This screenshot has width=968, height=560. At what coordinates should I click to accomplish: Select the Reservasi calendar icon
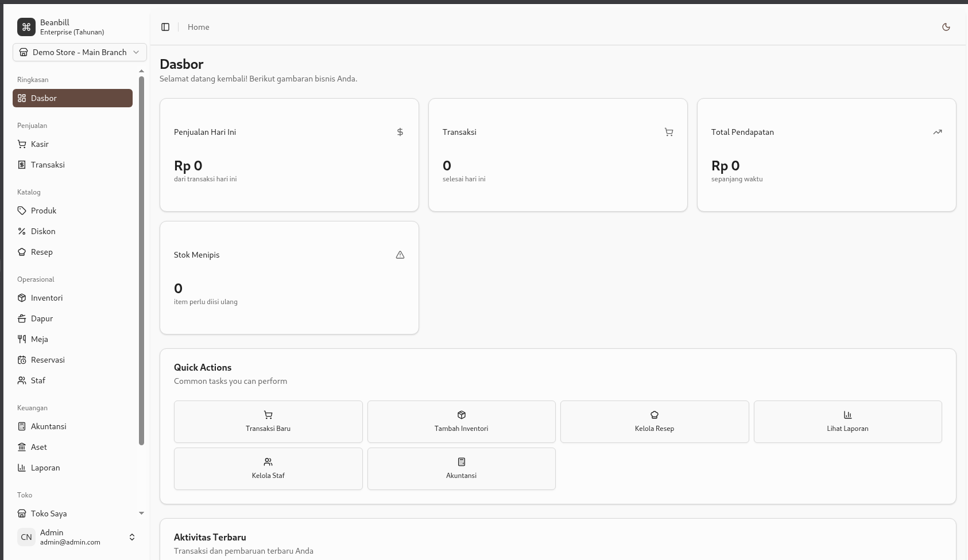pyautogui.click(x=21, y=360)
